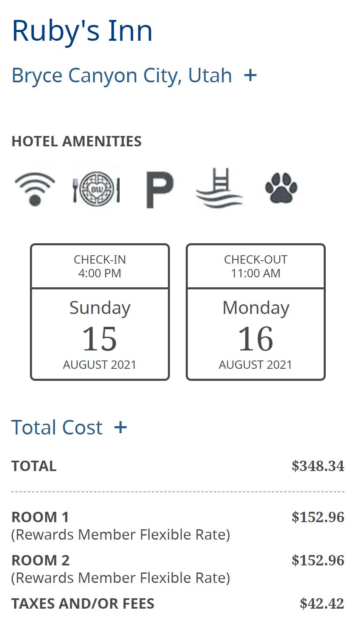Click the Wi-Fi amenity icon

click(x=35, y=188)
